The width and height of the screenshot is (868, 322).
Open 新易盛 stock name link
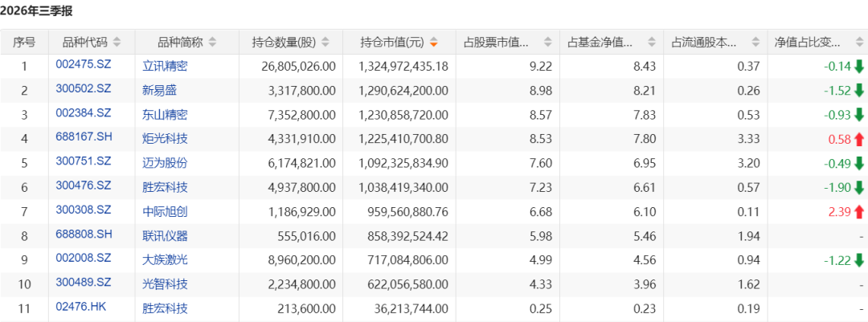click(159, 91)
